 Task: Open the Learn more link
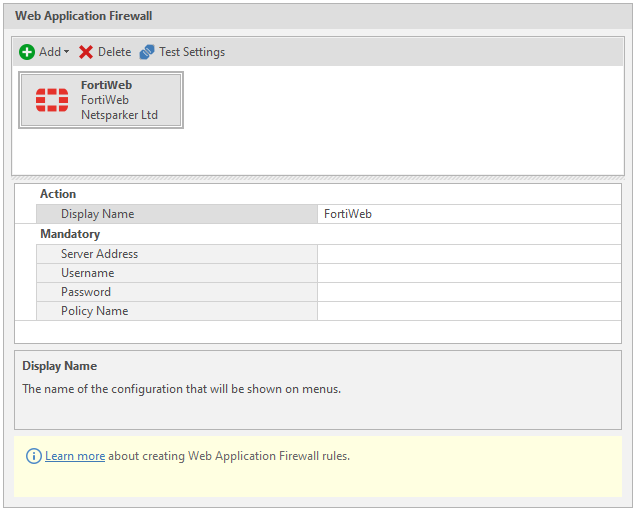point(75,456)
